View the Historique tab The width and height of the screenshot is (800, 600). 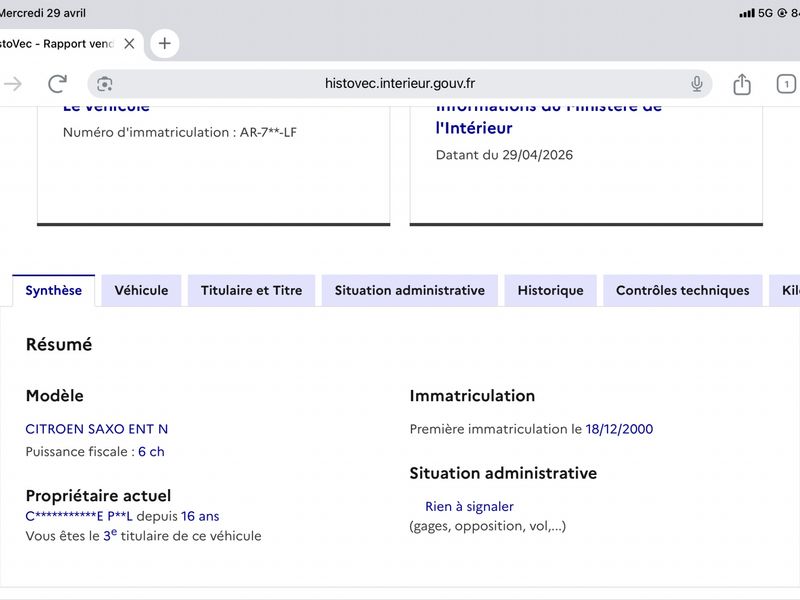click(x=551, y=290)
